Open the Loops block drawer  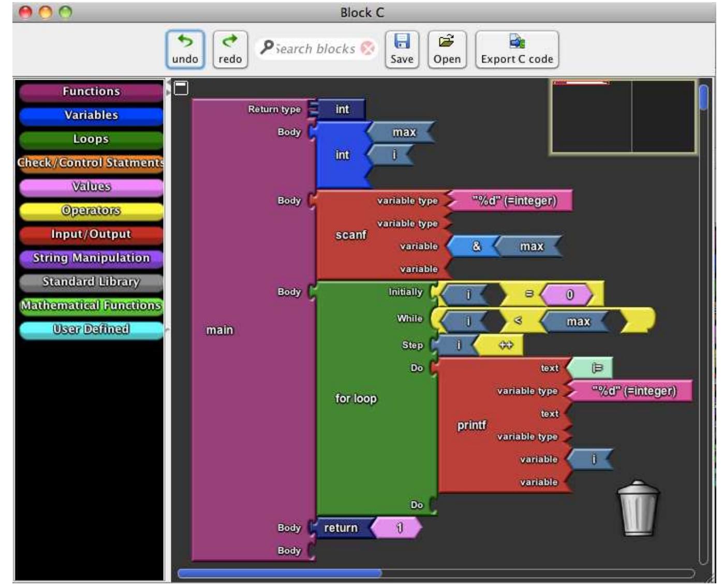[91, 139]
